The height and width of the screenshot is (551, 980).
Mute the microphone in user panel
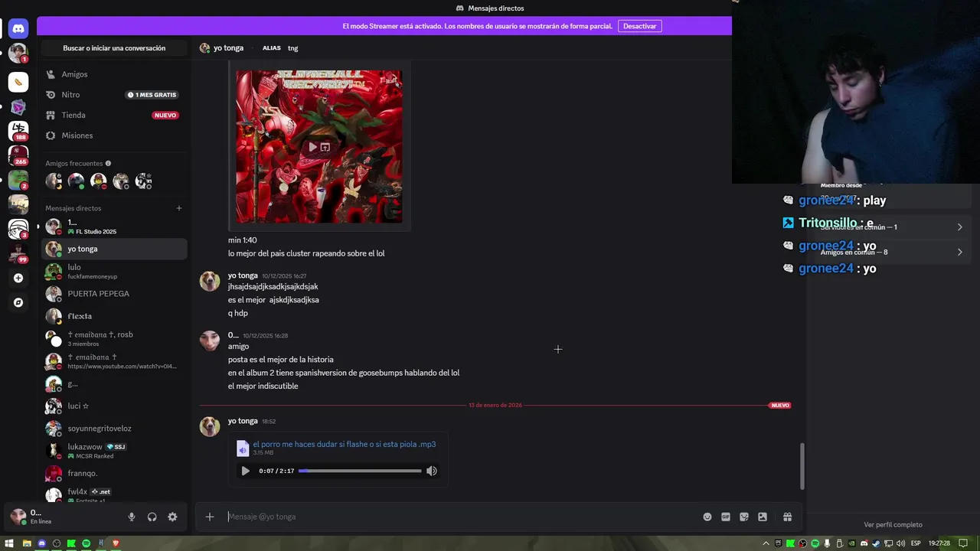132,517
